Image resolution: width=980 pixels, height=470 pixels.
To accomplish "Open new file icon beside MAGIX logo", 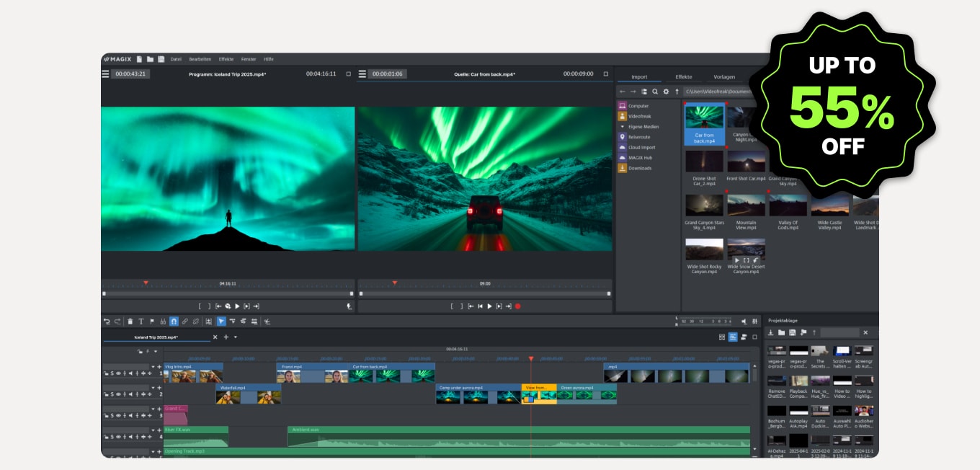I will pyautogui.click(x=139, y=59).
